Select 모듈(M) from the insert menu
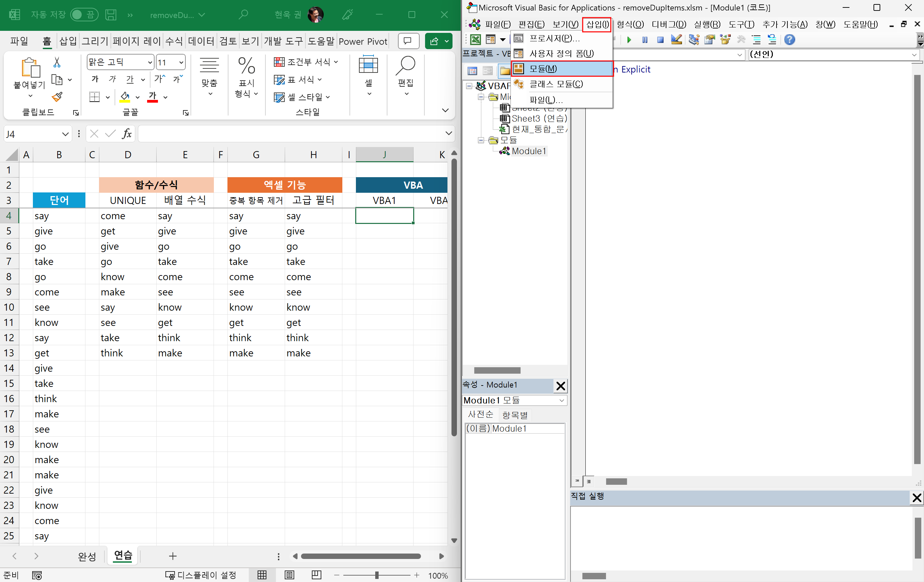924x582 pixels. [561, 69]
